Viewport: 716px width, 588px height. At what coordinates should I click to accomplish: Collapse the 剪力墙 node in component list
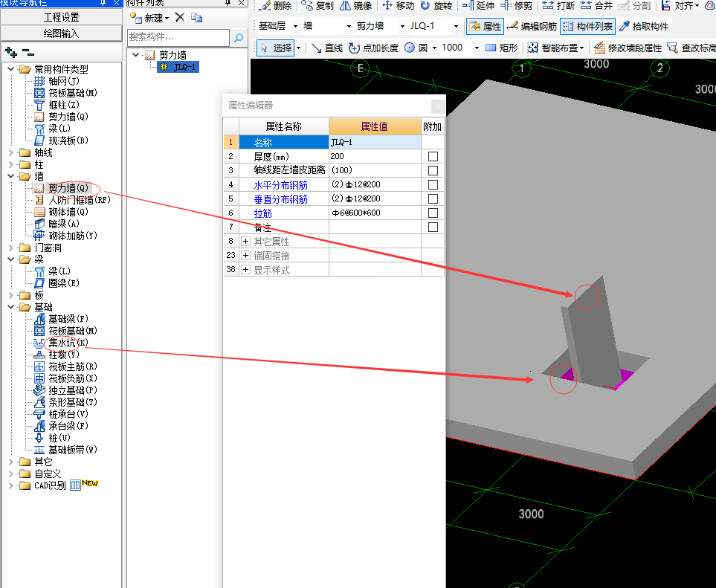[x=135, y=55]
